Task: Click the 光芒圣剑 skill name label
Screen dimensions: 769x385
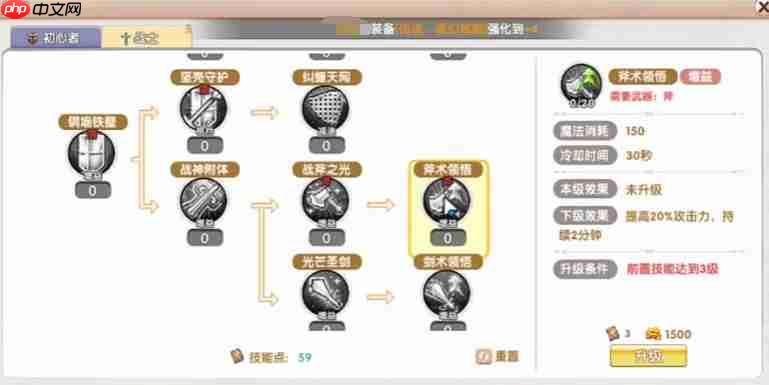Action: point(327,262)
